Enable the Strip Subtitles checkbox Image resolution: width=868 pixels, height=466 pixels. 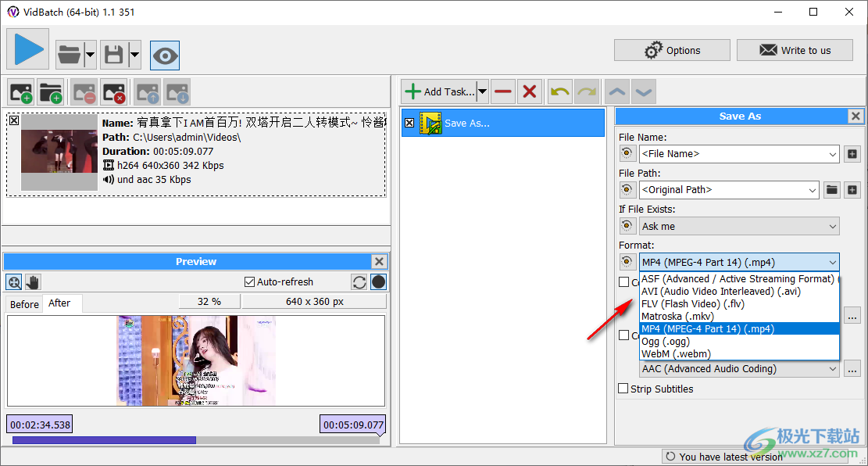623,389
